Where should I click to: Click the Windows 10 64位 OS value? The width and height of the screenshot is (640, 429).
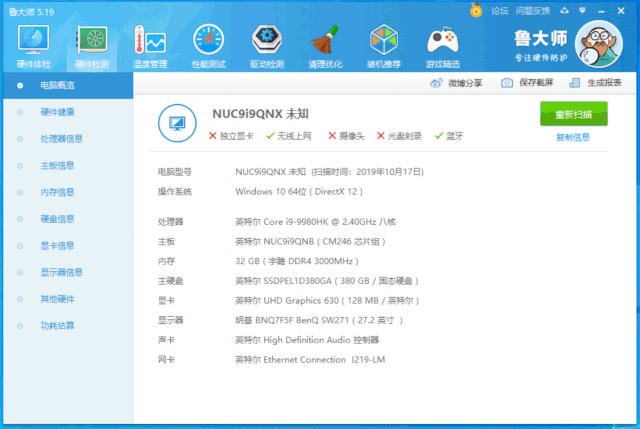(299, 192)
